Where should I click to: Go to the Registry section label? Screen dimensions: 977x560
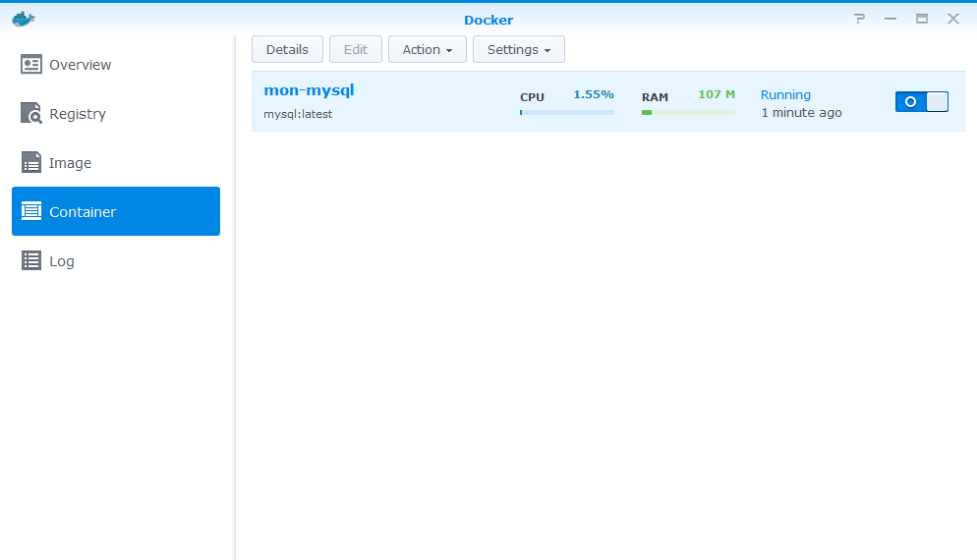(x=78, y=114)
